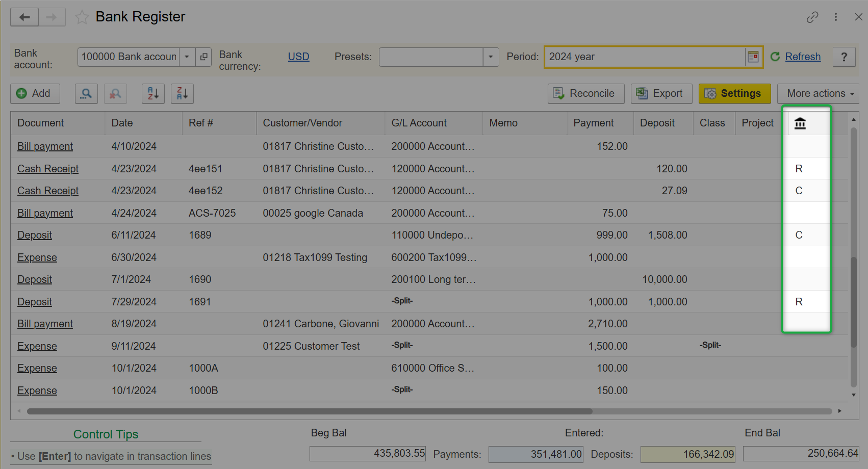Viewport: 868px width, 469px height.
Task: Click the Customer/Vendor column header
Action: pos(321,123)
